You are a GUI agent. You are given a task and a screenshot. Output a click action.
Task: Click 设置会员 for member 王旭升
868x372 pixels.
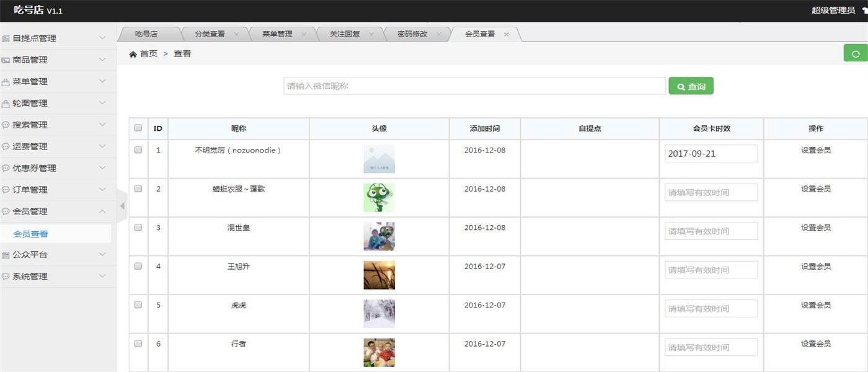click(815, 267)
